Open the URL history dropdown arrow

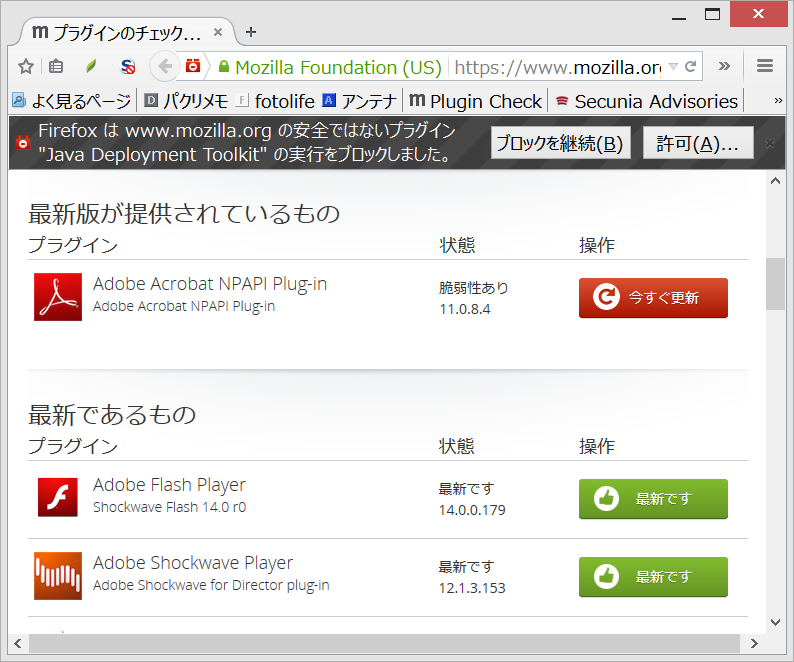click(x=673, y=66)
